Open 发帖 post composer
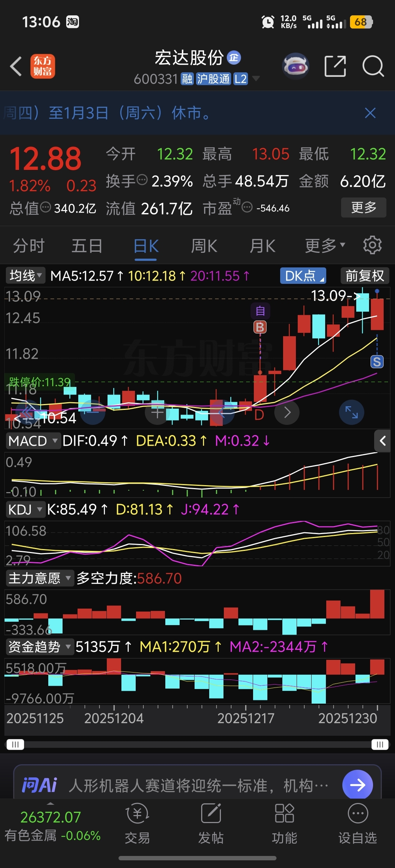The image size is (395, 868). [211, 824]
